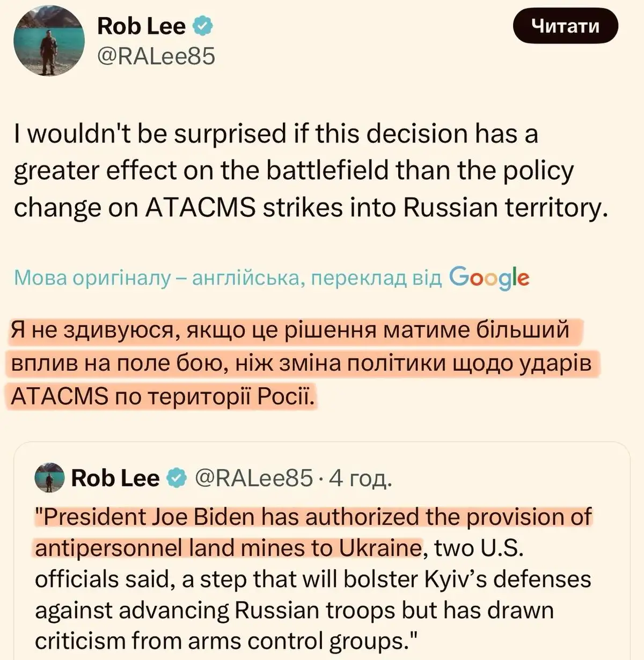The image size is (644, 660).
Task: Click the verified badge beside the top Rob Lee name
Action: tap(203, 26)
